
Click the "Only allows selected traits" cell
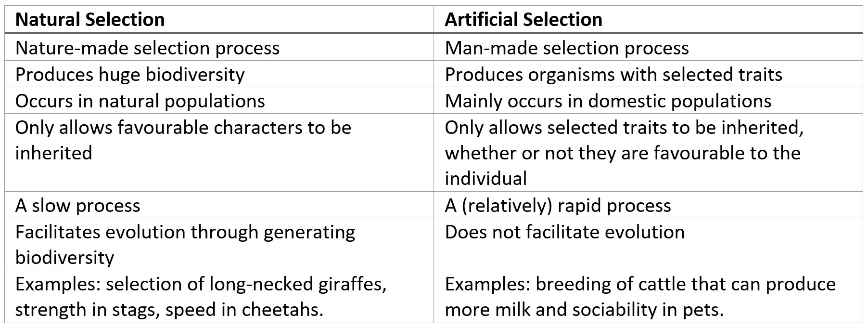(x=624, y=153)
